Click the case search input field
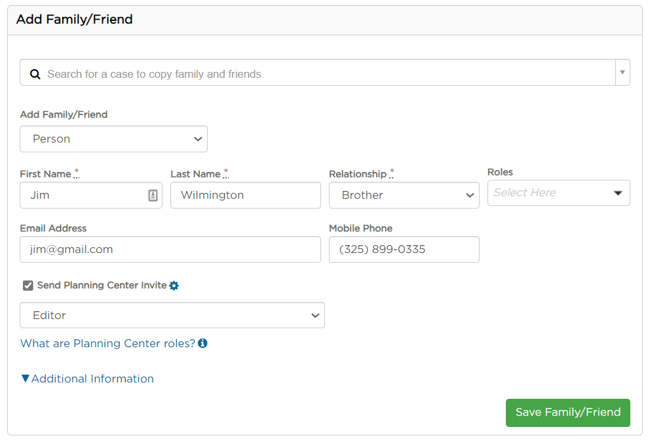This screenshot has width=650, height=440. pyautogui.click(x=325, y=73)
